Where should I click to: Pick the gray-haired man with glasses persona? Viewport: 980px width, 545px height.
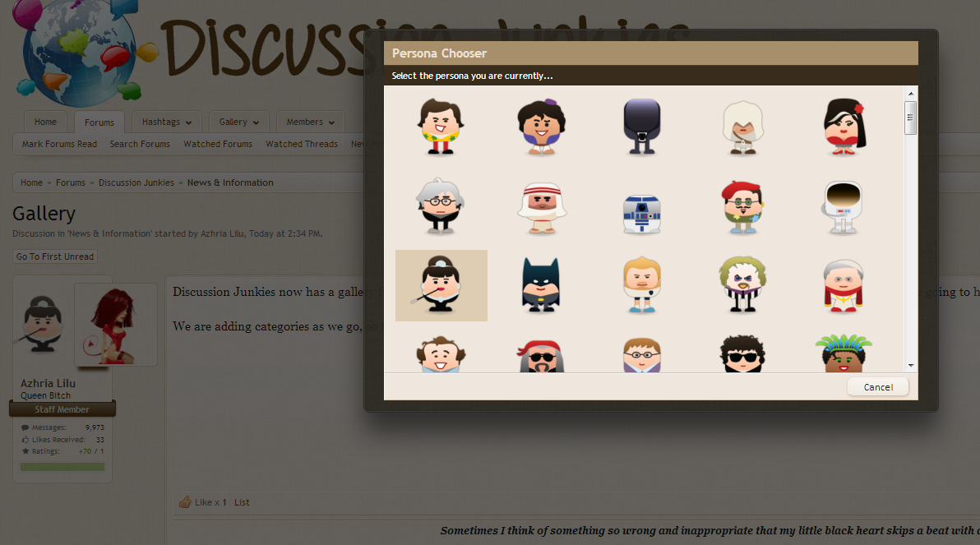tap(440, 206)
